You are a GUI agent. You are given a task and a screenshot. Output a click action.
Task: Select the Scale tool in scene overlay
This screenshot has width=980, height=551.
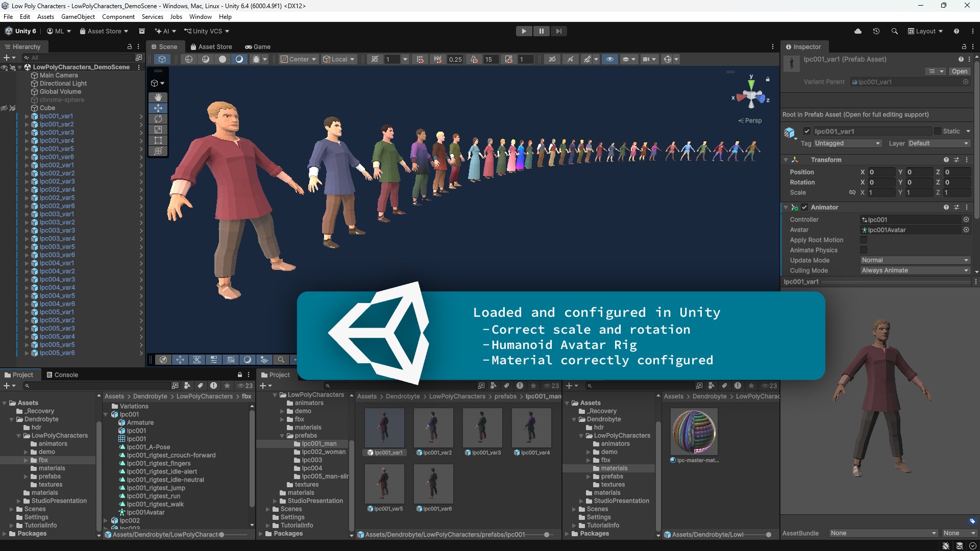158,130
